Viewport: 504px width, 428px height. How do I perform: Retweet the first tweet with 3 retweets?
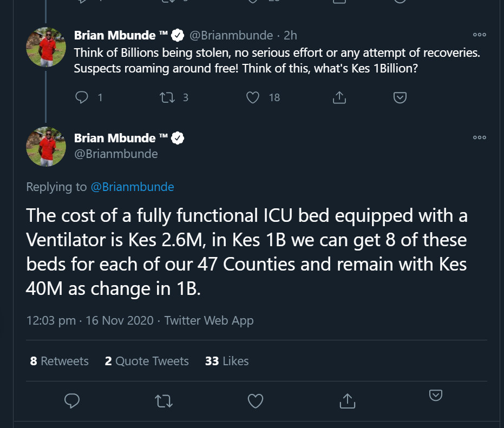coord(167,97)
